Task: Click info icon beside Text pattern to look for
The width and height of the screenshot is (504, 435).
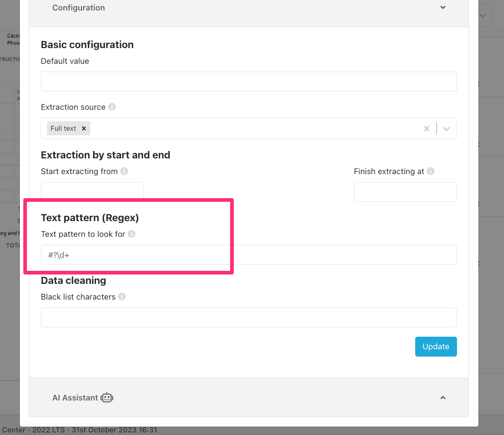Action: (x=132, y=234)
